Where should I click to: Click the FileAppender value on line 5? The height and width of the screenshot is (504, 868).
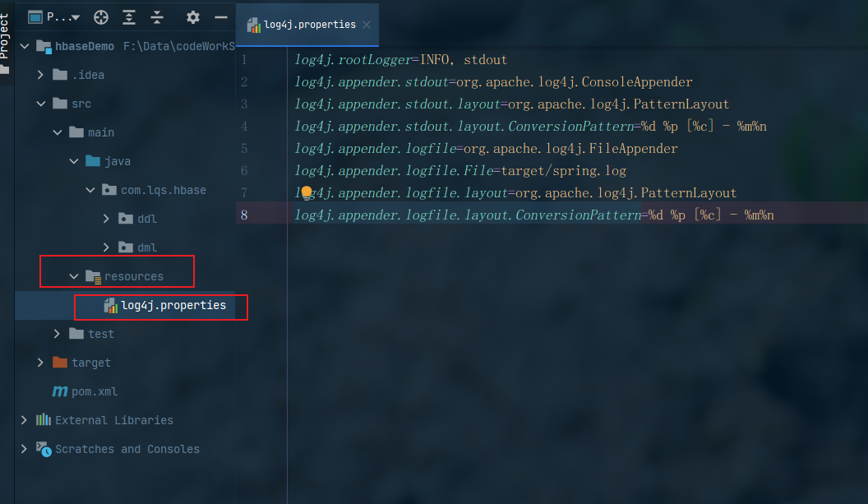(x=570, y=149)
